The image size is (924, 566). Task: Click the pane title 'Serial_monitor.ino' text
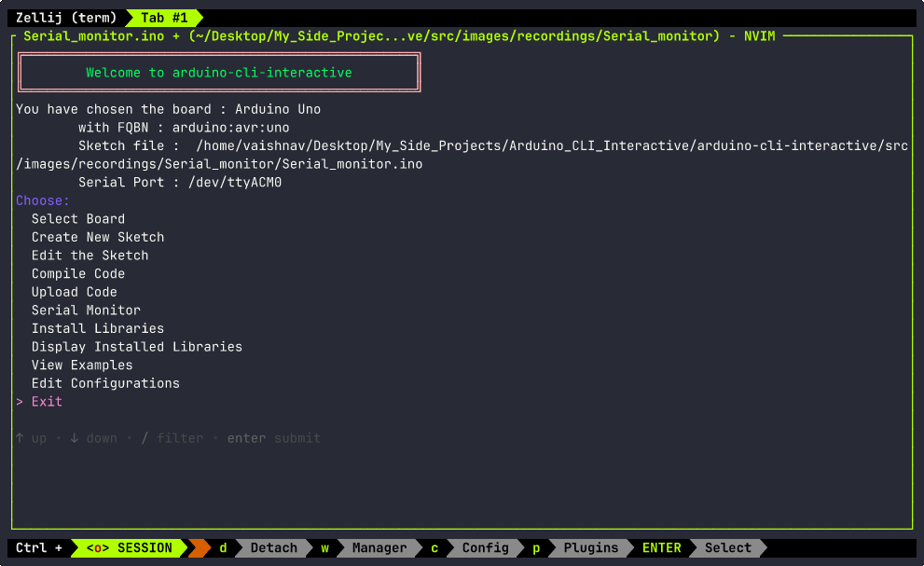[93, 36]
